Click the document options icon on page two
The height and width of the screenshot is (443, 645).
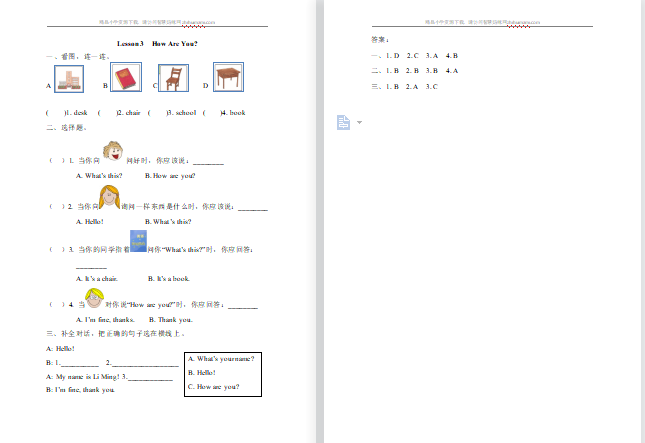coord(343,122)
